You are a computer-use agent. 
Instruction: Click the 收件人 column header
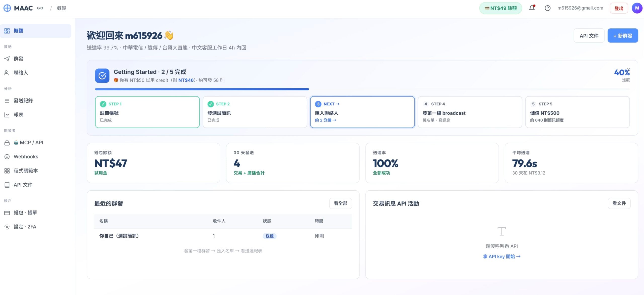219,221
